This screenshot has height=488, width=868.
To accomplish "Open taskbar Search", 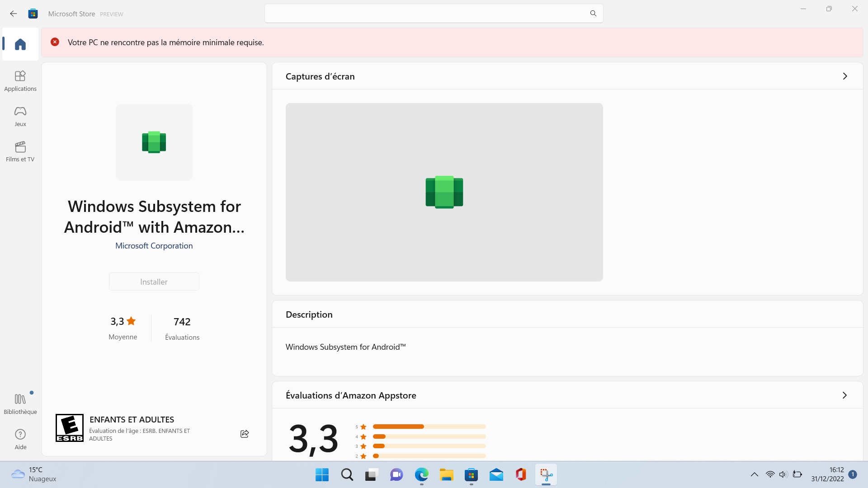I will click(347, 475).
